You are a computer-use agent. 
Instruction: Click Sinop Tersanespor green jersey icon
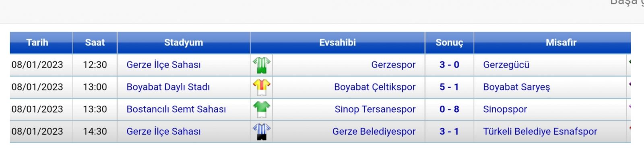tap(262, 109)
